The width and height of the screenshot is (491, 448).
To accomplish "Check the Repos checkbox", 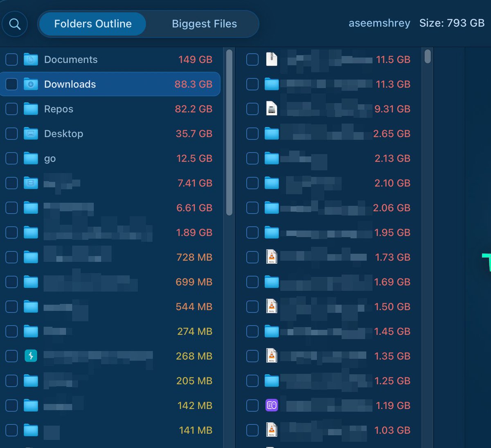I will click(x=11, y=109).
